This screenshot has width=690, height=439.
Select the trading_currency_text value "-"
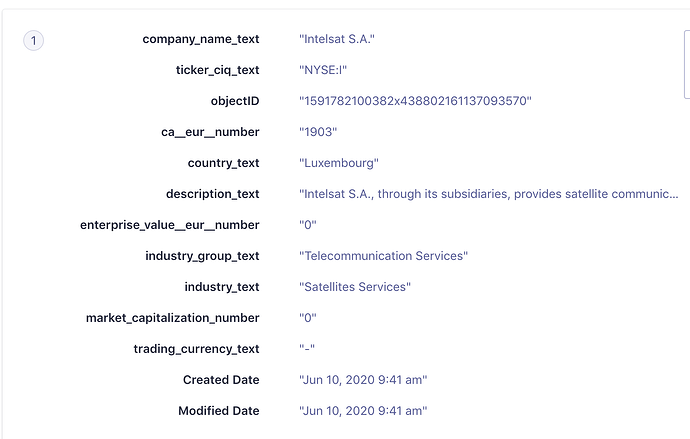click(307, 349)
